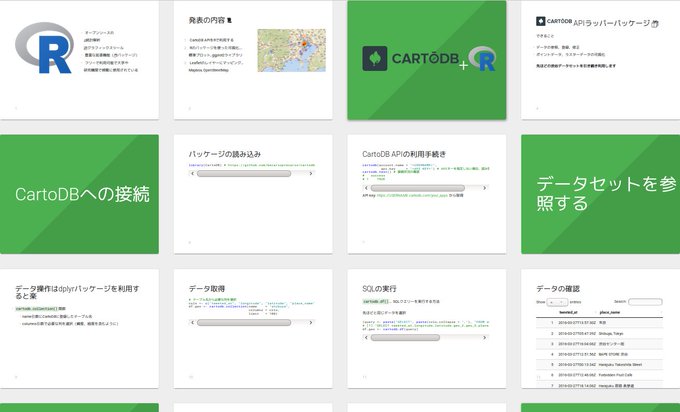Click left scroll arrow in APIの利用手続き slide
680x412 pixels.
(x=366, y=188)
